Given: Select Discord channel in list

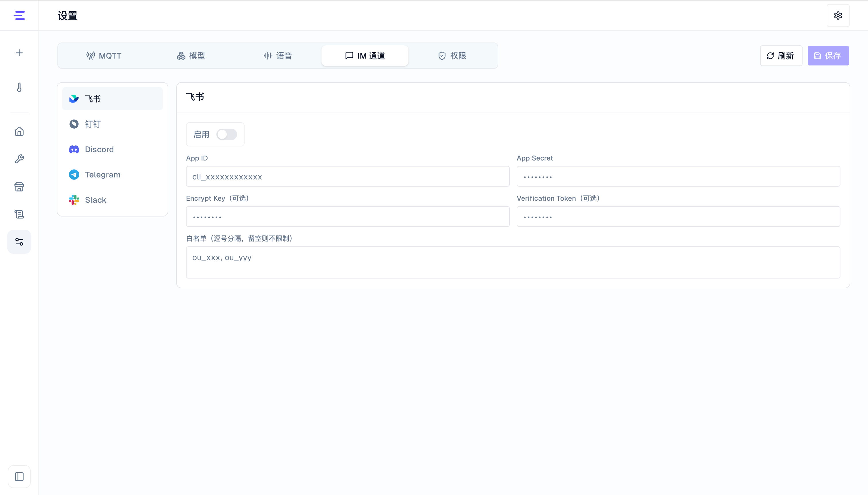Looking at the screenshot, I should 113,149.
